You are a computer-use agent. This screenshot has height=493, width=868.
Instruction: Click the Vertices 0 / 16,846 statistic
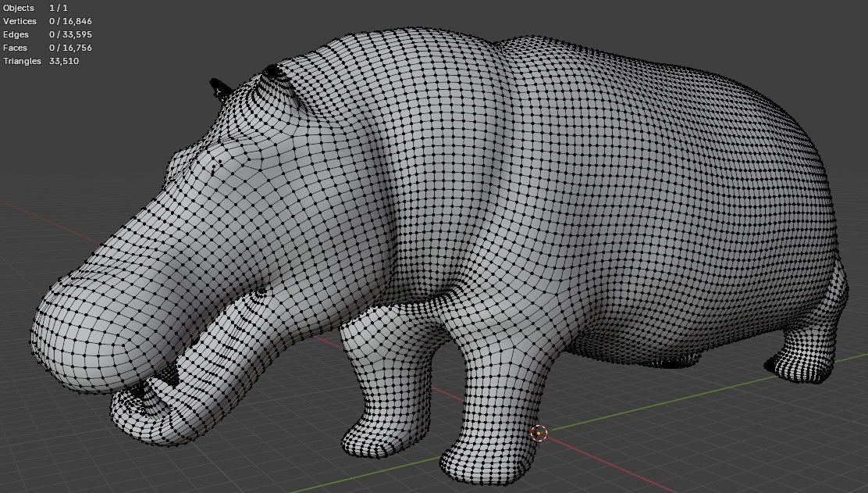[x=47, y=21]
